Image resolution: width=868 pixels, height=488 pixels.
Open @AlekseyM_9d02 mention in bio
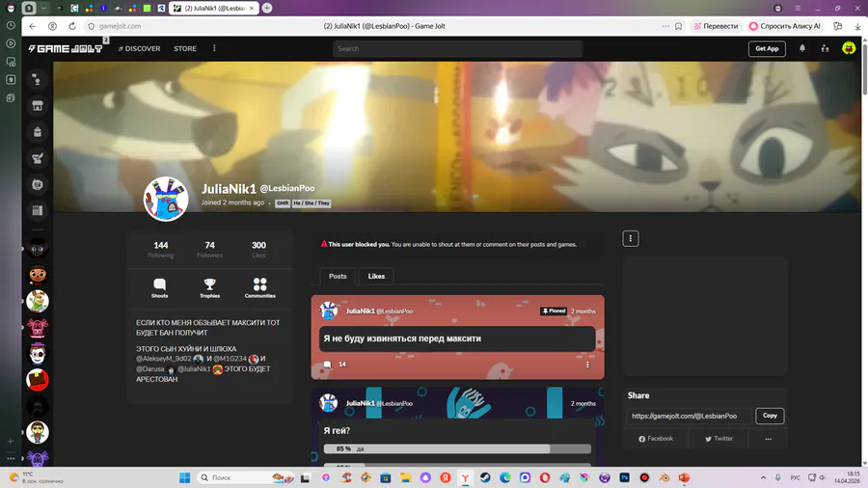click(x=164, y=359)
